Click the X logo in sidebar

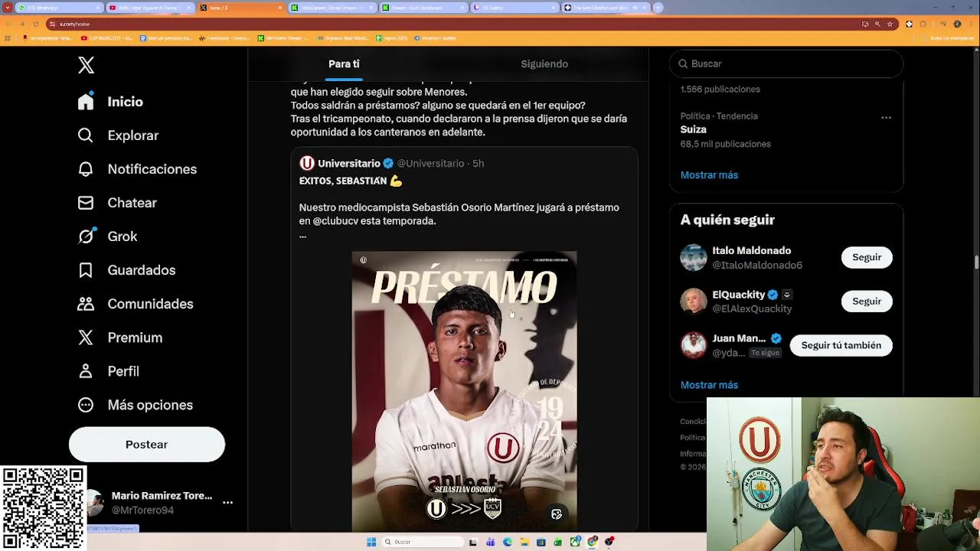pos(87,65)
